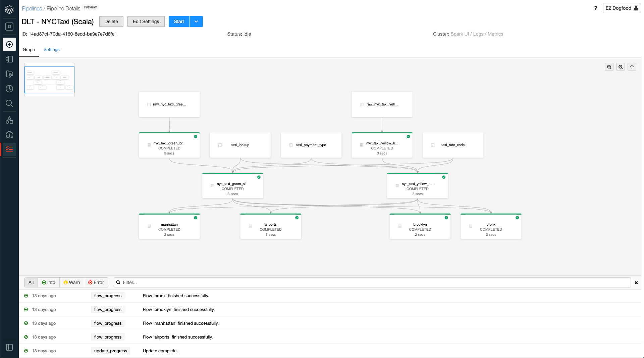This screenshot has height=358, width=644.
Task: Open the E2 Dogfood account menu
Action: pyautogui.click(x=622, y=8)
